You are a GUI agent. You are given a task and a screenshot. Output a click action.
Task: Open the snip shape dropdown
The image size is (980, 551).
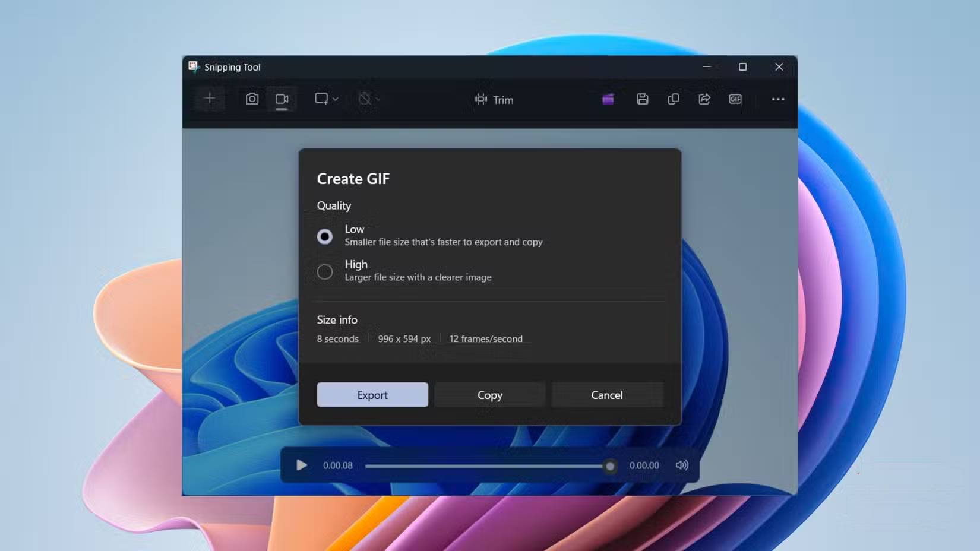[325, 99]
